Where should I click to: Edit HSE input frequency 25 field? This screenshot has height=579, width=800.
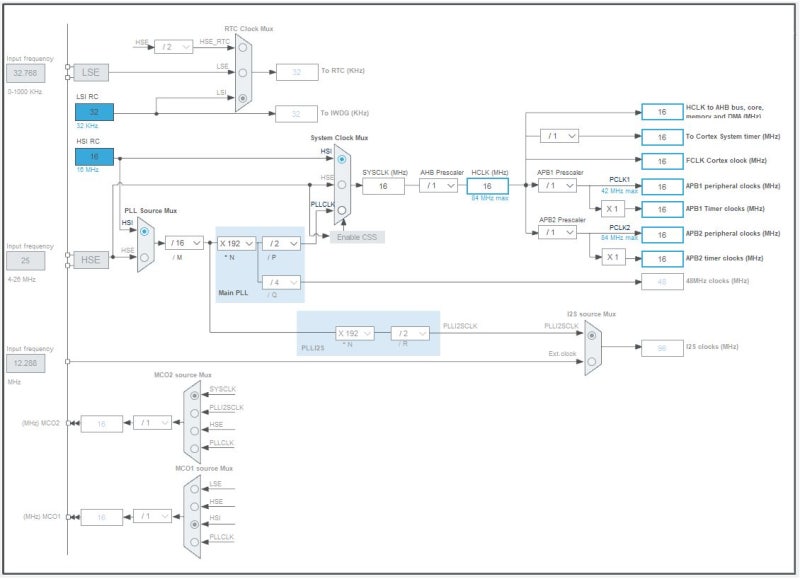point(26,261)
